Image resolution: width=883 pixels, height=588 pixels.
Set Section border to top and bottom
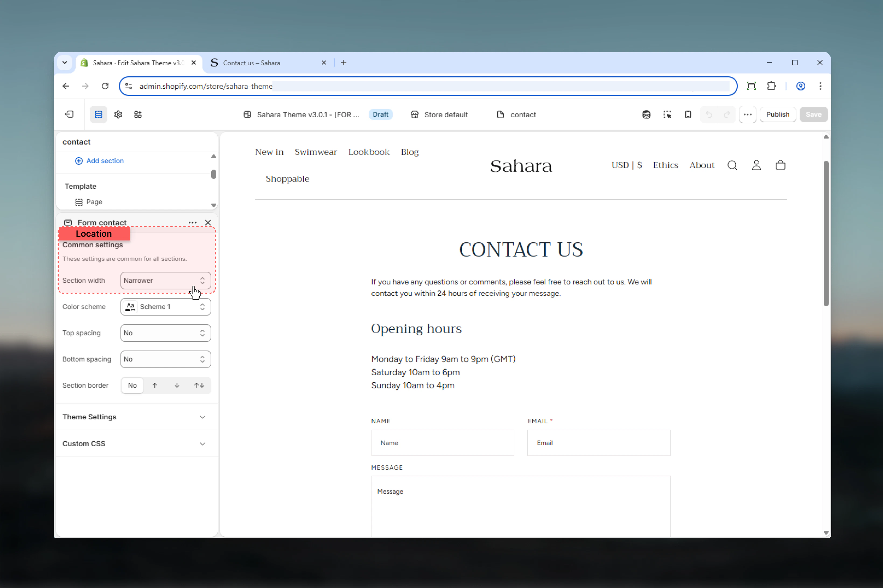coord(199,385)
